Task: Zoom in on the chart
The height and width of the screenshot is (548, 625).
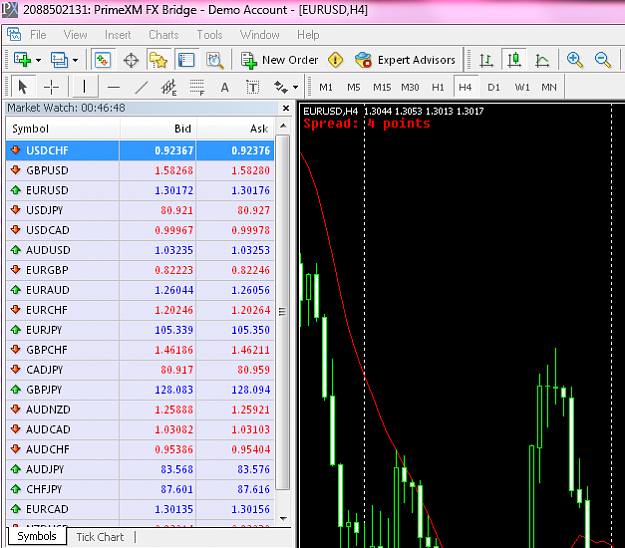Action: point(574,60)
